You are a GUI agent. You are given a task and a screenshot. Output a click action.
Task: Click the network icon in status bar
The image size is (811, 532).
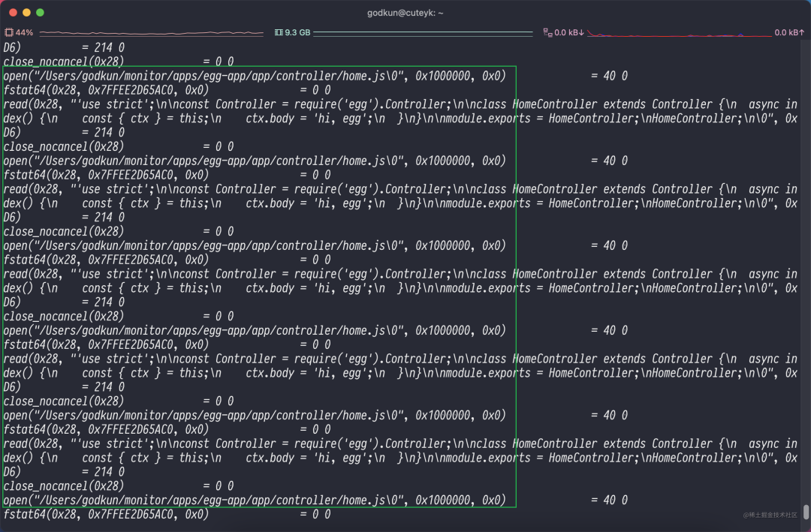(x=547, y=32)
